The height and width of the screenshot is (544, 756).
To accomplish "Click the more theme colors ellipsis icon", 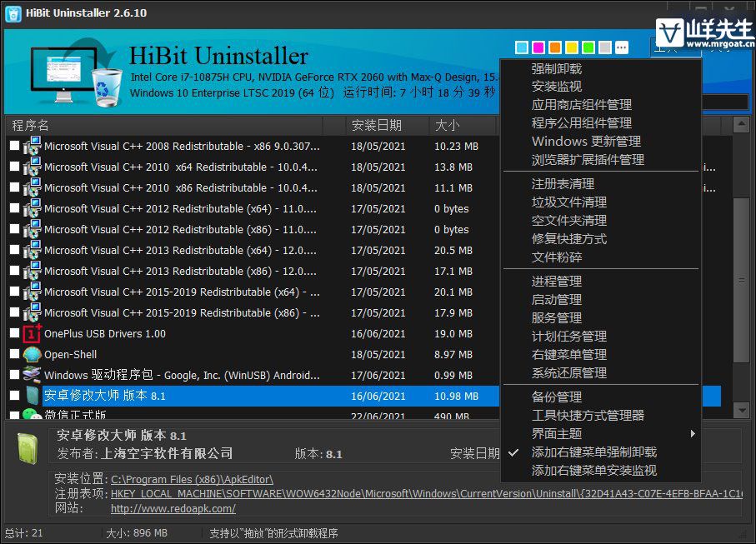I will pos(620,47).
